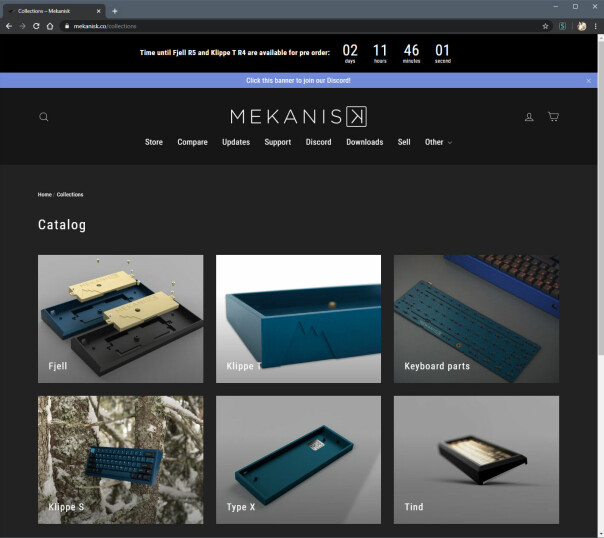Open the Discord menu item
The height and width of the screenshot is (538, 604).
coord(319,142)
